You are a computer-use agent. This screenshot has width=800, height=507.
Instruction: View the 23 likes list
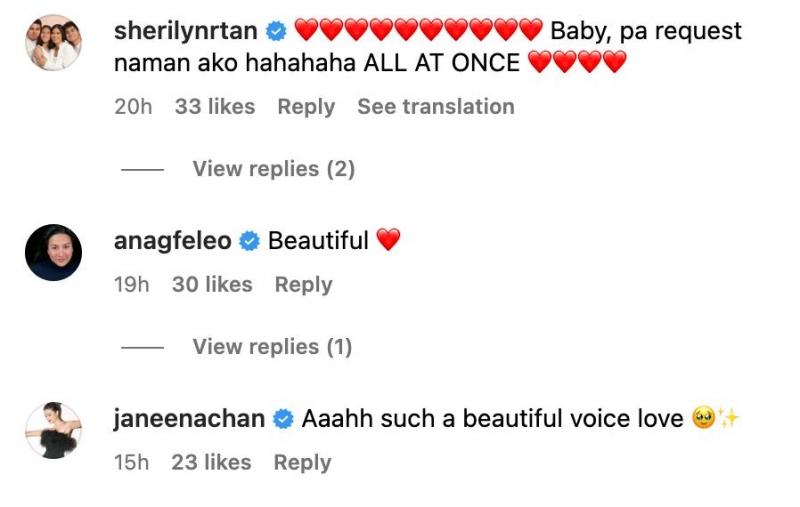coord(211,463)
